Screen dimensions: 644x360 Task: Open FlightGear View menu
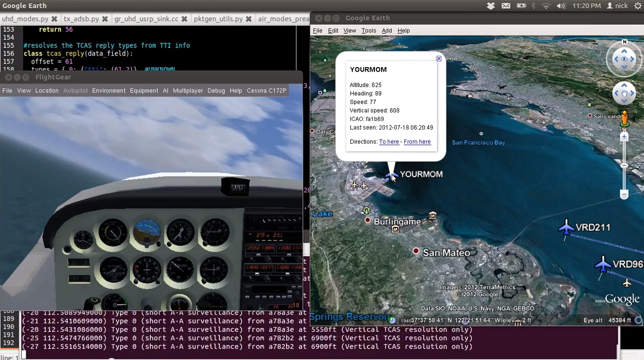click(24, 91)
